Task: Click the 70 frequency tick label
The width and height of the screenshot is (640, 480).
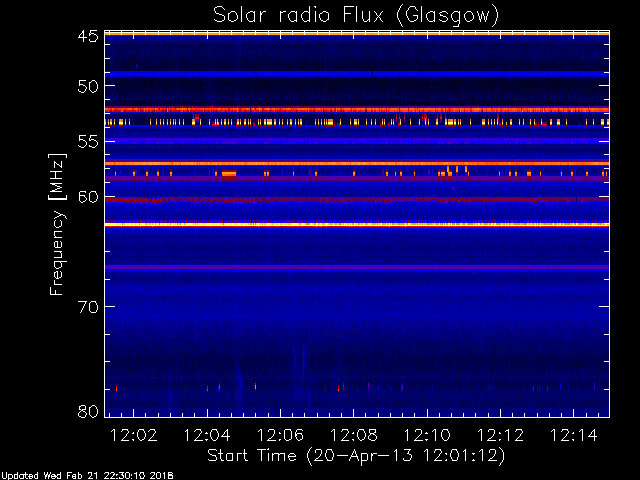Action: pos(88,307)
